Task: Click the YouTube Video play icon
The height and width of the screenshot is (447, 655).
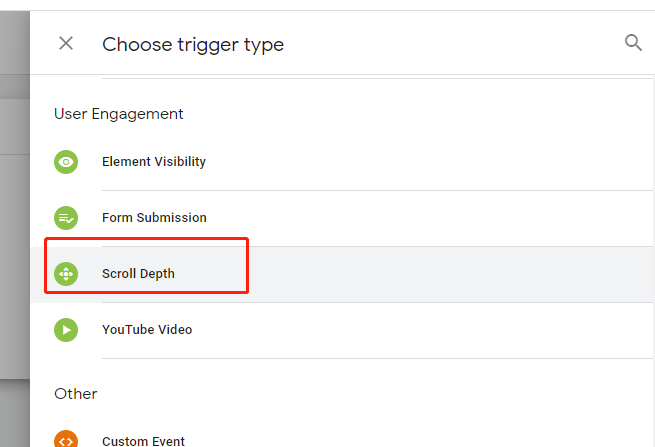Action: point(66,330)
